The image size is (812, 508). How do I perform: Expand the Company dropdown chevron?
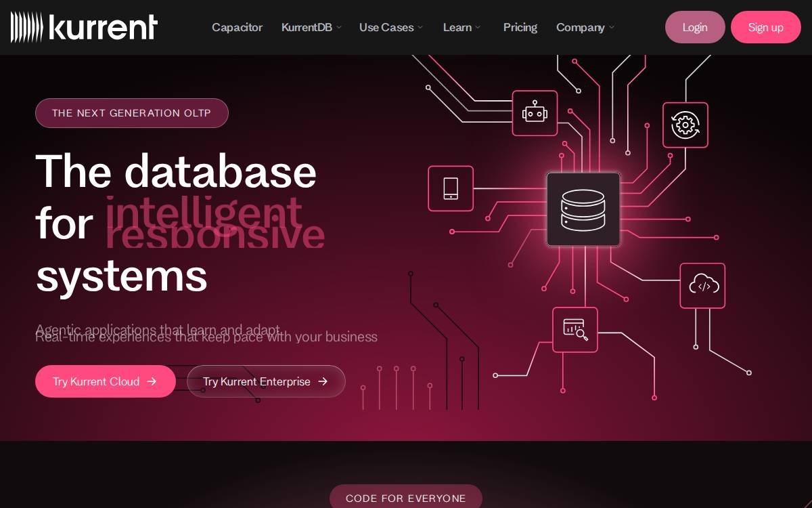pos(612,28)
